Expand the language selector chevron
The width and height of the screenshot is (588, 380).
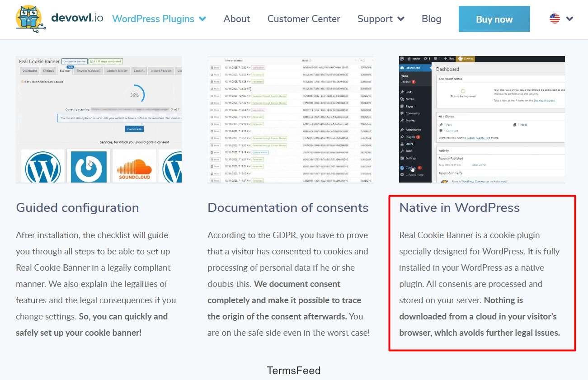tap(569, 19)
